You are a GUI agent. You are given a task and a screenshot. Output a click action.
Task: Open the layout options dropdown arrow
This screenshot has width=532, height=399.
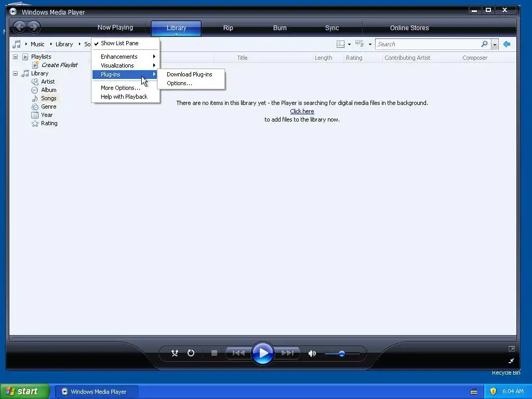[x=350, y=45]
